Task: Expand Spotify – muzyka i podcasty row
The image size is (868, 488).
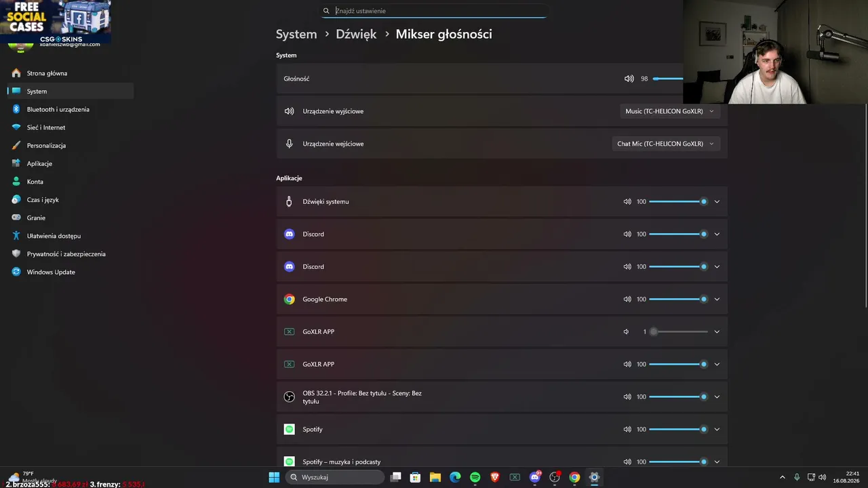Action: click(717, 462)
